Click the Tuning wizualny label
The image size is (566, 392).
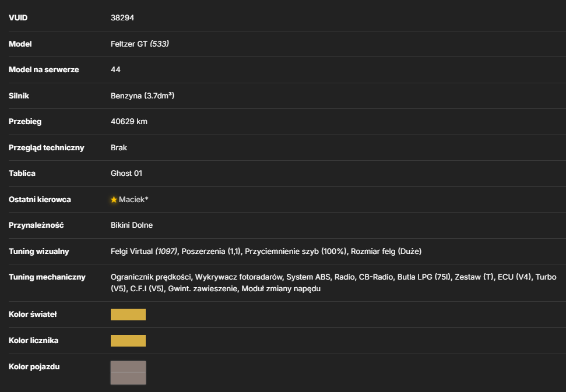tap(38, 252)
